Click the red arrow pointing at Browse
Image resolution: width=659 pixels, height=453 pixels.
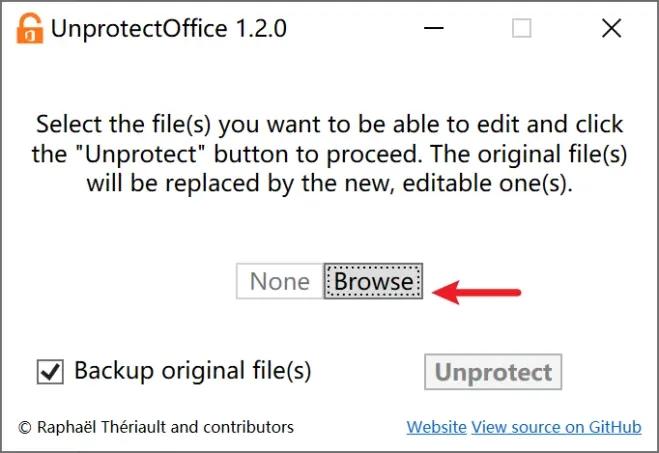click(x=482, y=293)
